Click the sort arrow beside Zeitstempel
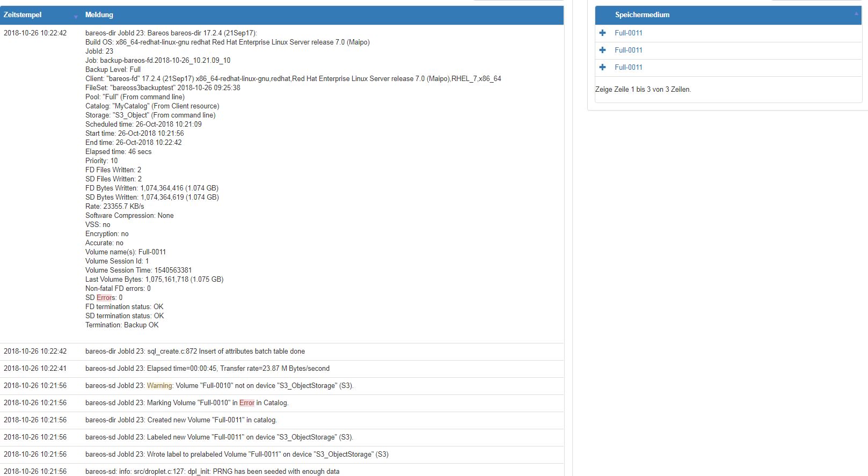The width and height of the screenshot is (868, 476). 76,16
